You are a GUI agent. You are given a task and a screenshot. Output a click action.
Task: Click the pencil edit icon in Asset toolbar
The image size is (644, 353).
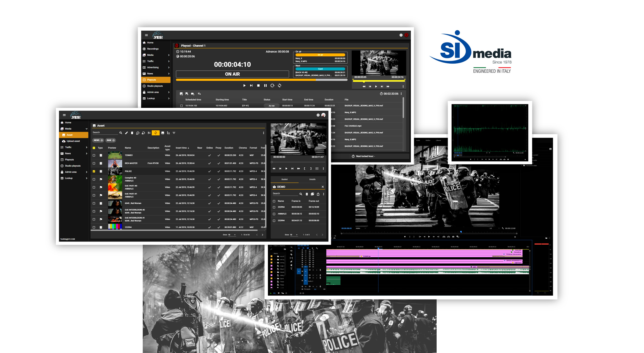click(x=126, y=133)
